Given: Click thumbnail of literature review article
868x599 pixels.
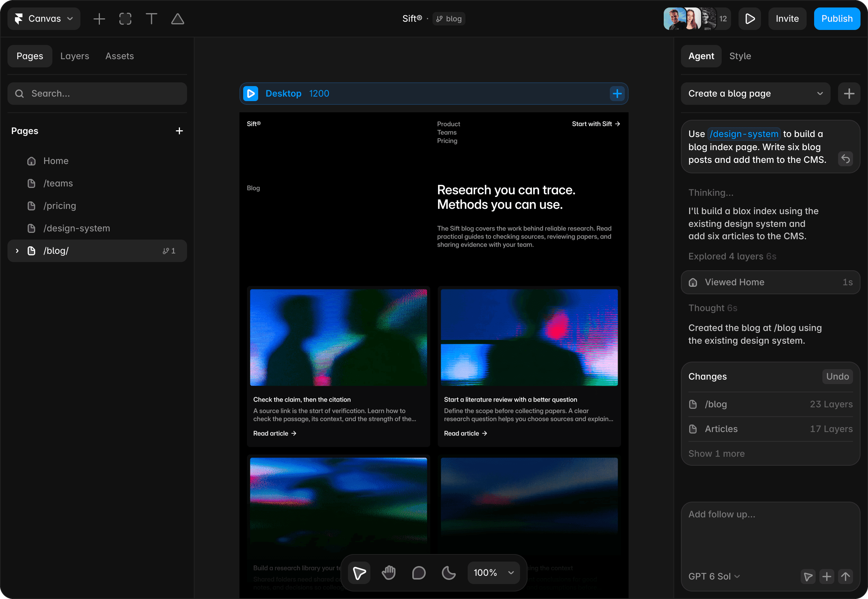Looking at the screenshot, I should [529, 337].
